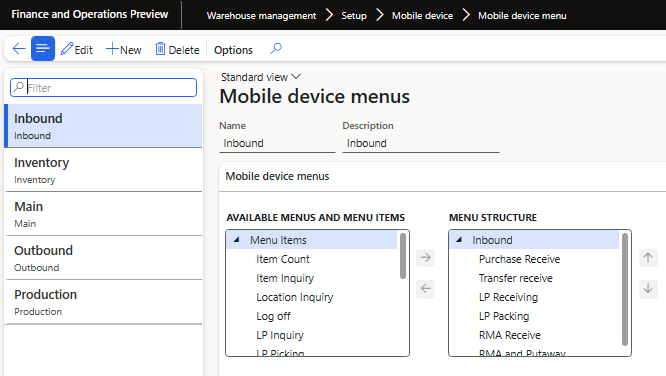Select Purchase Receive in menu structure
666x376 pixels.
tap(519, 259)
